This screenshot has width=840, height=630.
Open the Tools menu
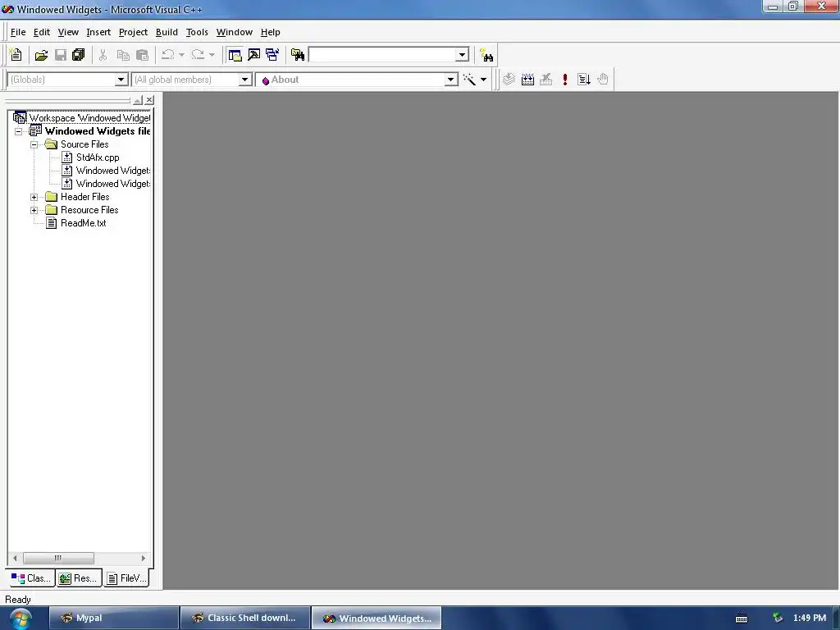coord(197,32)
